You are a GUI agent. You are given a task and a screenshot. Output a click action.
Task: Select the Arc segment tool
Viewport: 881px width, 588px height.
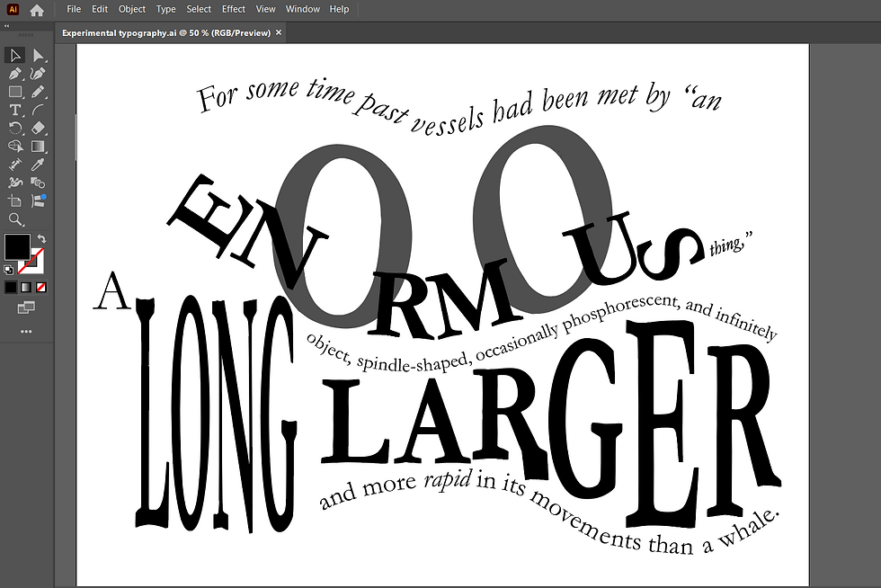38,111
